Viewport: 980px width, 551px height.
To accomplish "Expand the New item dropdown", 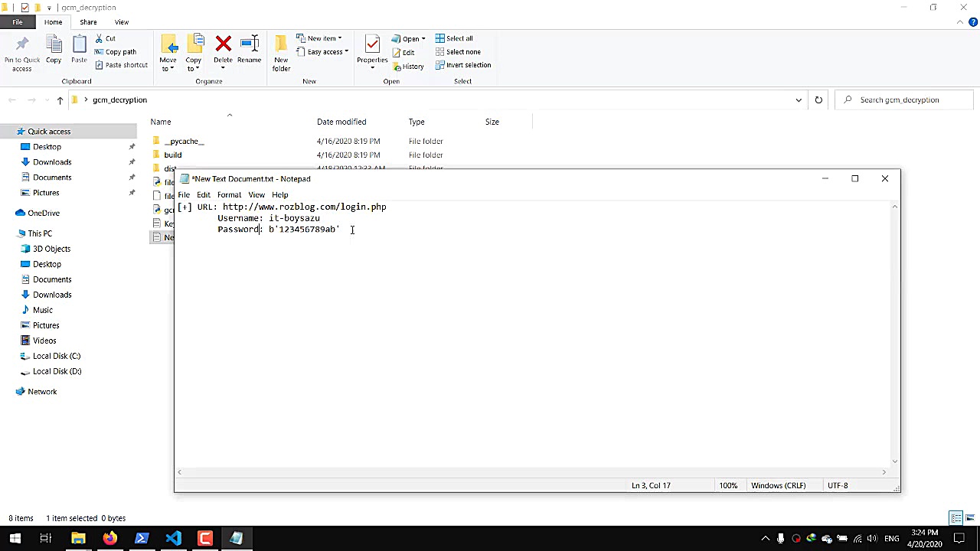I will [x=318, y=38].
